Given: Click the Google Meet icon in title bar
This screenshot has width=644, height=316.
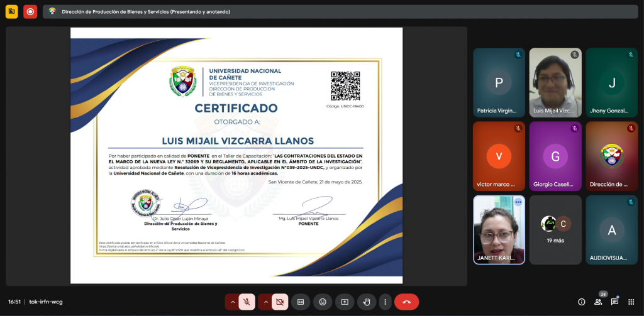Looking at the screenshot, I should coord(52,11).
